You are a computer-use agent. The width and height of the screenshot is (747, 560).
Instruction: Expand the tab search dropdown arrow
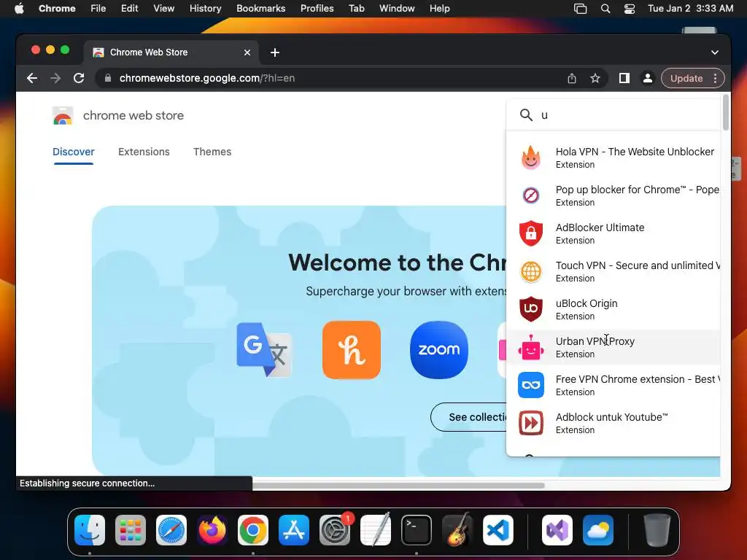point(715,52)
